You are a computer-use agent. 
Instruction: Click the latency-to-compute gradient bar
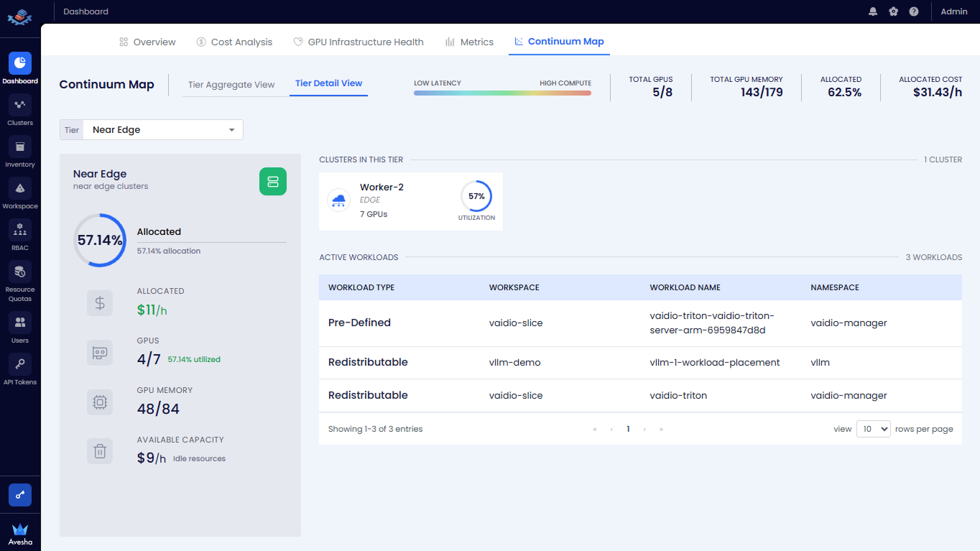[x=502, y=93]
